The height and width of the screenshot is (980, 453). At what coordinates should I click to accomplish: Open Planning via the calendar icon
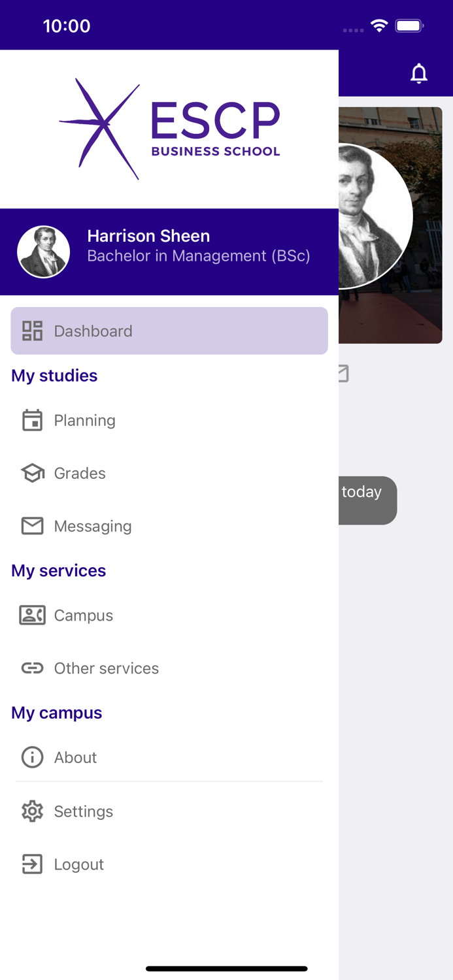31,420
